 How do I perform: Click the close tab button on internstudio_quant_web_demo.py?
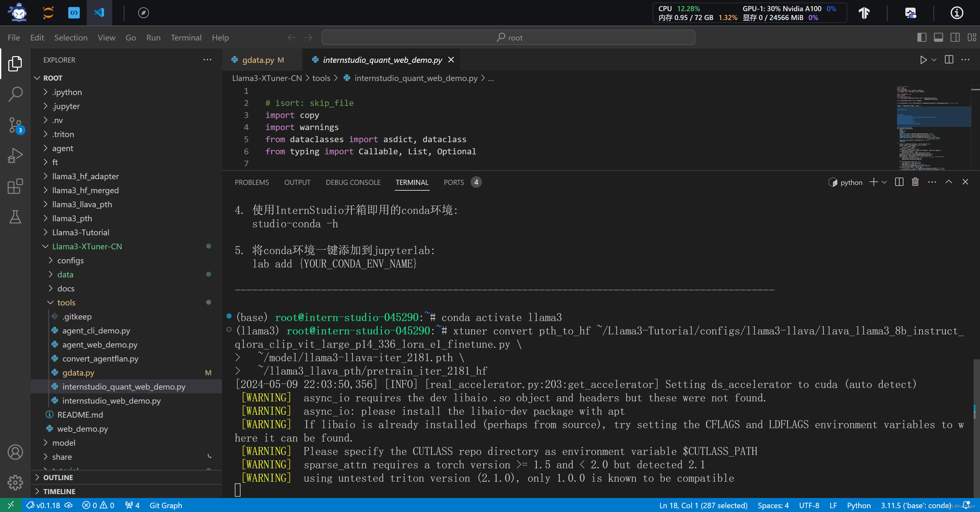click(452, 60)
